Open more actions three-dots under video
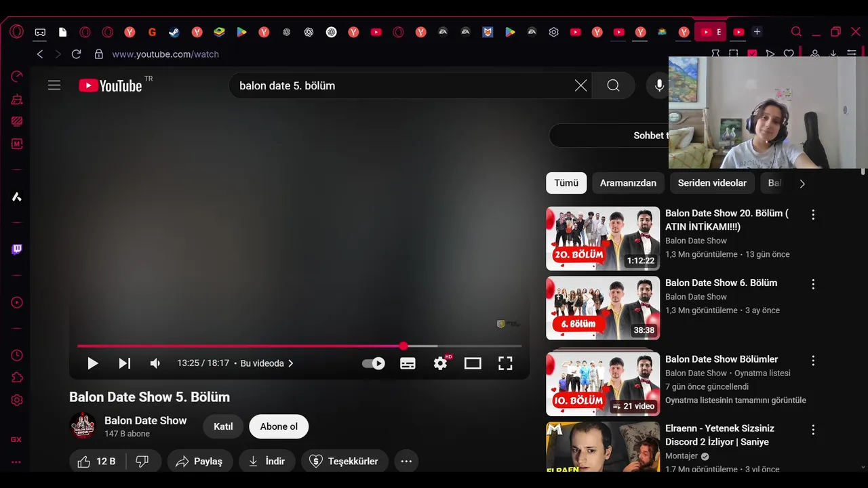This screenshot has width=868, height=488. coord(406,462)
